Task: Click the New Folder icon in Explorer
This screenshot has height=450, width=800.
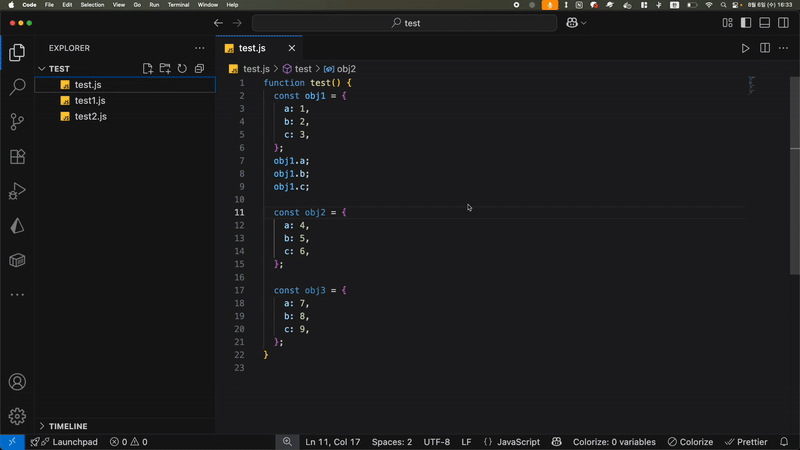Action: [165, 69]
